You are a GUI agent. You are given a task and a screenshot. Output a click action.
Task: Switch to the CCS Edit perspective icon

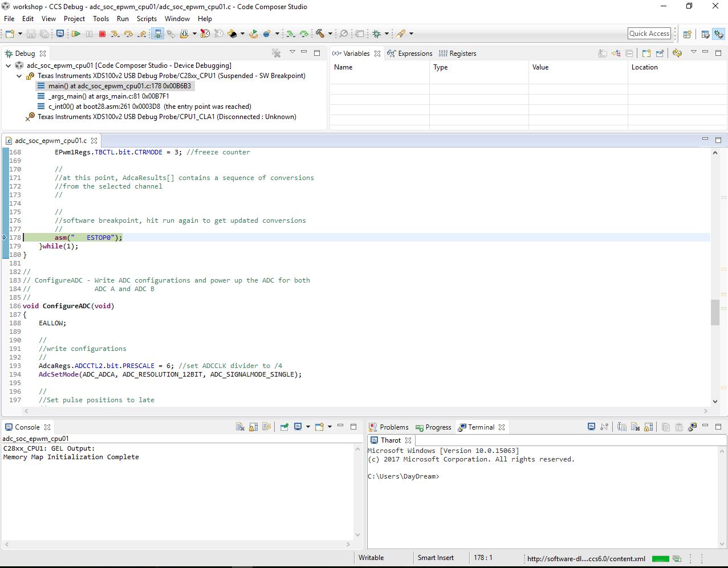[705, 34]
